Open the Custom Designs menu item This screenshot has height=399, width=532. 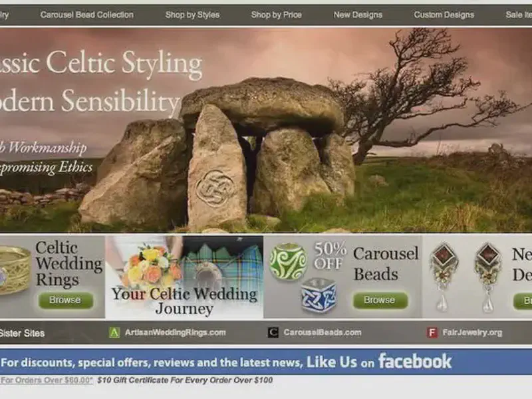point(444,15)
